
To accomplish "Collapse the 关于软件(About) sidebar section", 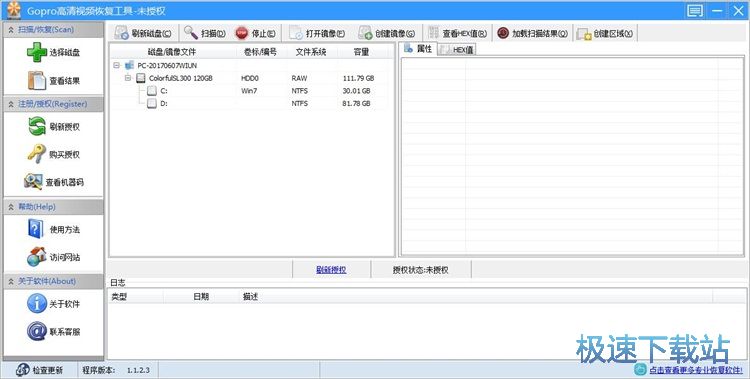I will (x=11, y=281).
